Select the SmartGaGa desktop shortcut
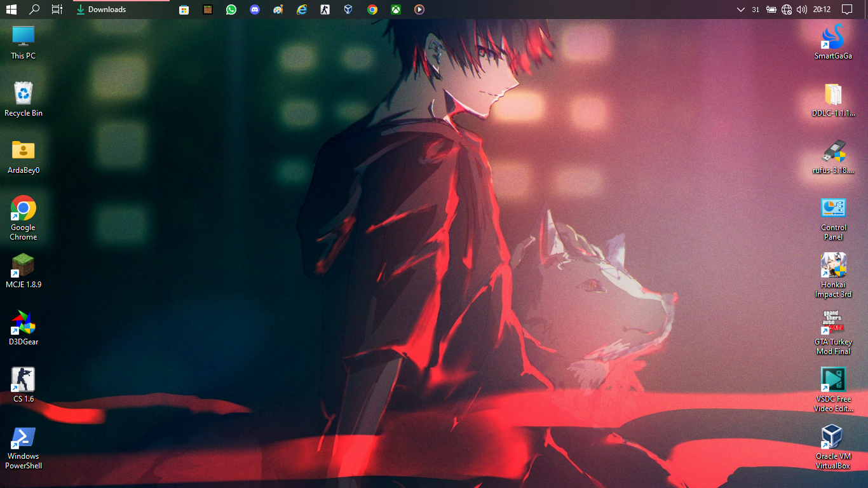The width and height of the screenshot is (868, 488). point(833,43)
